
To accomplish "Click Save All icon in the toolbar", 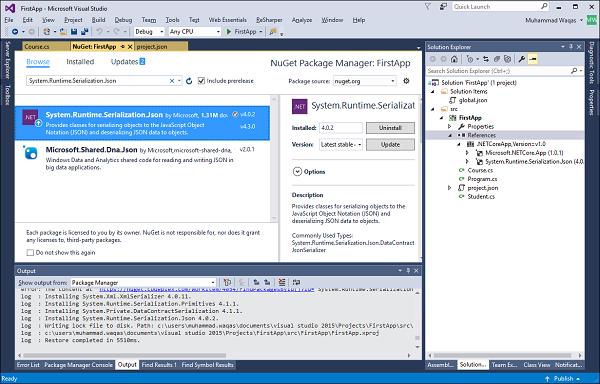I will click(x=85, y=32).
